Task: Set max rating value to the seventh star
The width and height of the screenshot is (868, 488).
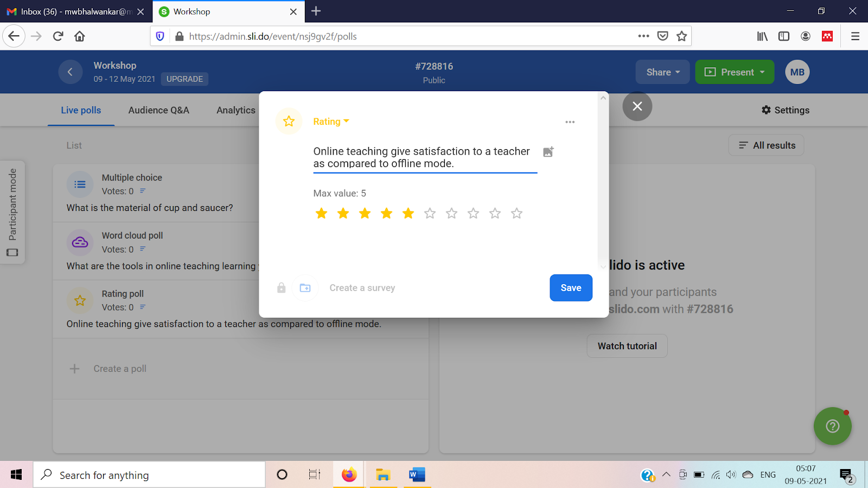Action: coord(451,213)
